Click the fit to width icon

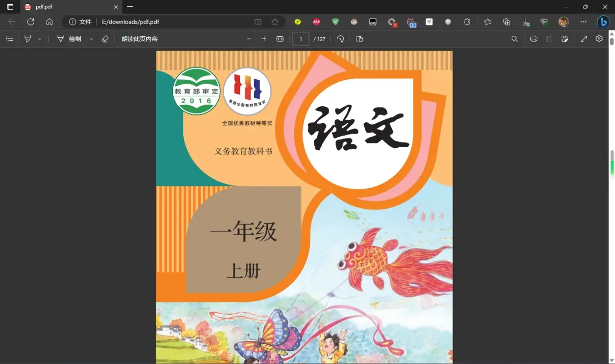tap(280, 39)
